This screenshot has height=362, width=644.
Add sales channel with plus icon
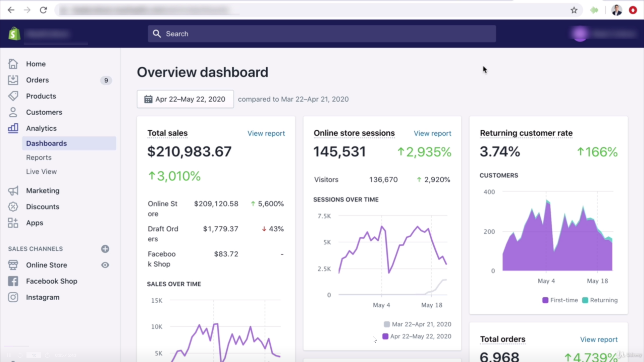105,249
